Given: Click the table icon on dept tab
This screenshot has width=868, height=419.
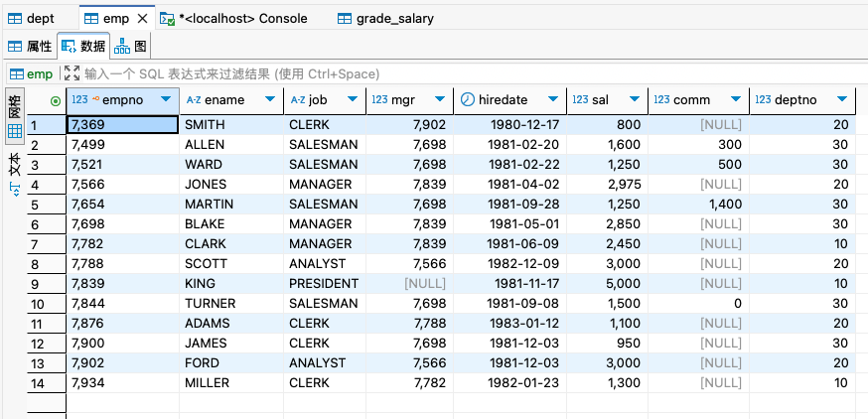Looking at the screenshot, I should [15, 19].
